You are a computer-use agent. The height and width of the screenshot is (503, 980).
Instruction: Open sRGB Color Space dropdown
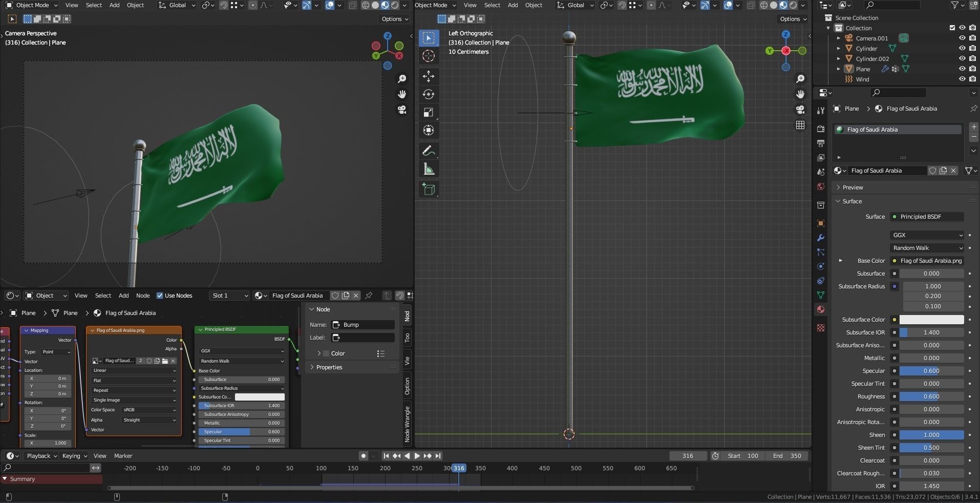pos(149,410)
